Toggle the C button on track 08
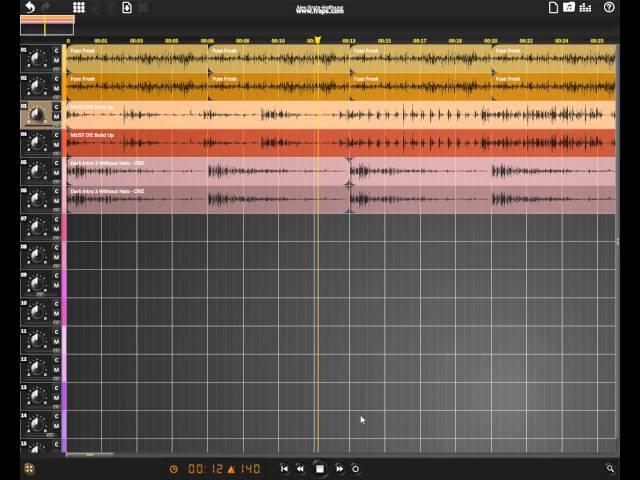Screen dimensions: 640x480 [x=56, y=248]
